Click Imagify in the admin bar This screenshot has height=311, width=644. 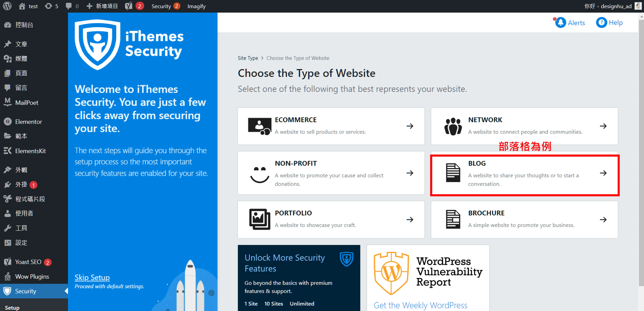[x=197, y=6]
